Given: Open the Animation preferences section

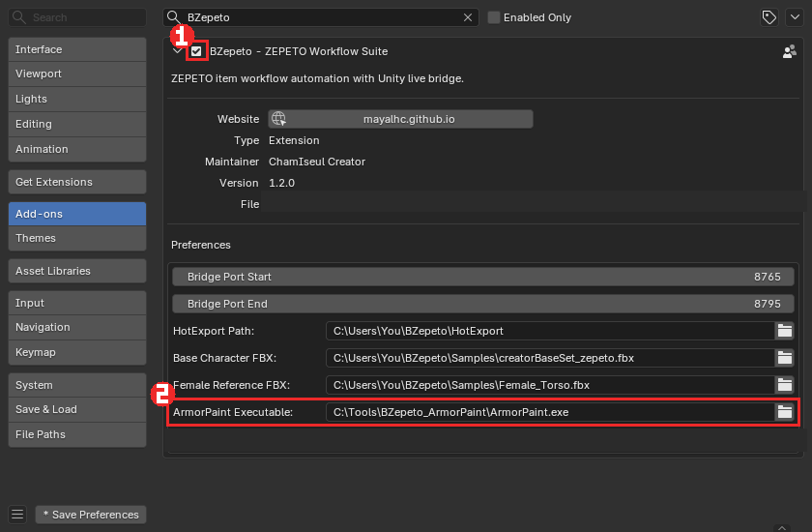Looking at the screenshot, I should pos(77,149).
